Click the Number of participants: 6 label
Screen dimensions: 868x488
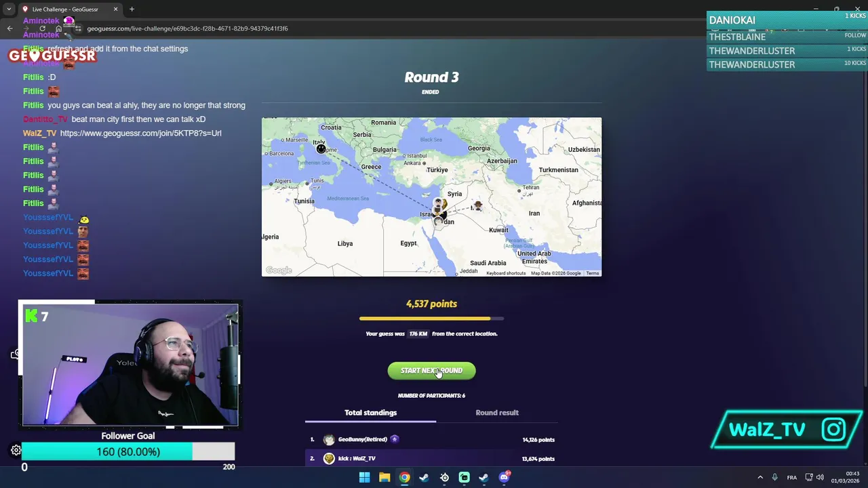click(x=431, y=396)
